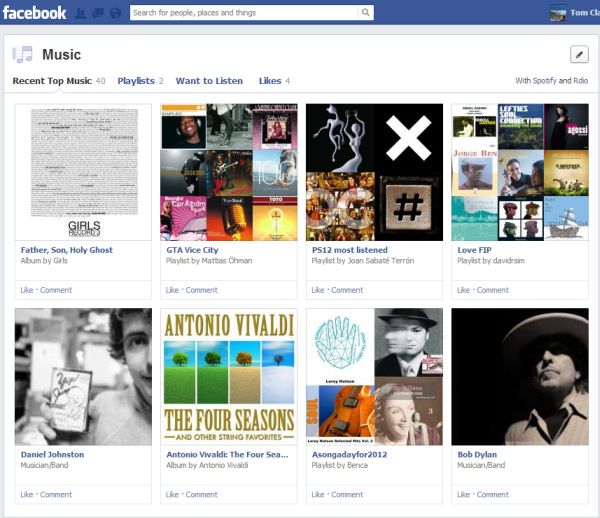Open the PS12 most listened title link
Viewport: 600px width, 518px height.
tap(350, 250)
